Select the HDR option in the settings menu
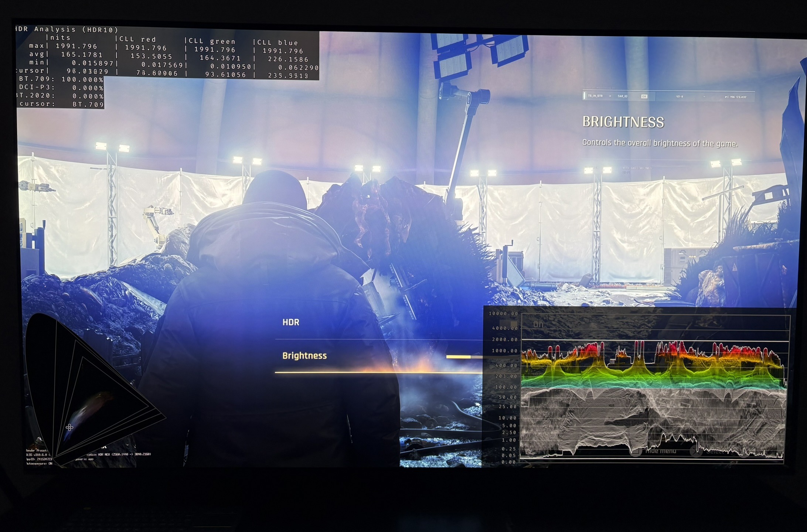 [291, 322]
